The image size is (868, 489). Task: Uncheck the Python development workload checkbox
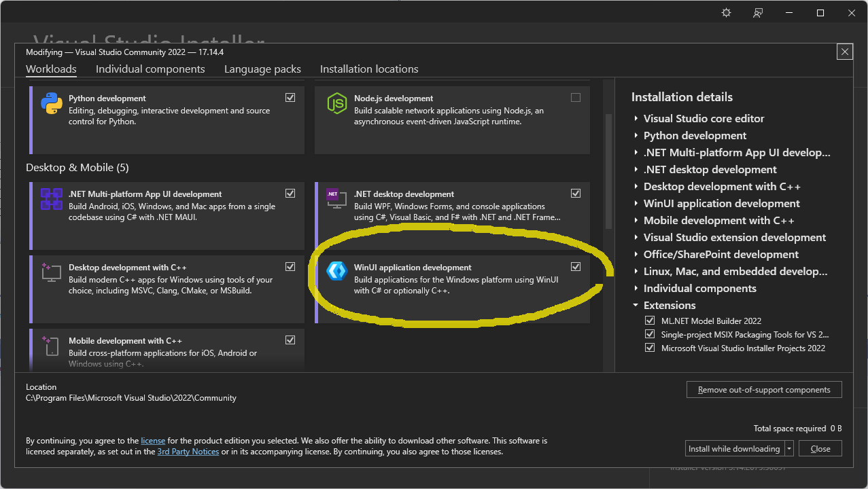[290, 98]
